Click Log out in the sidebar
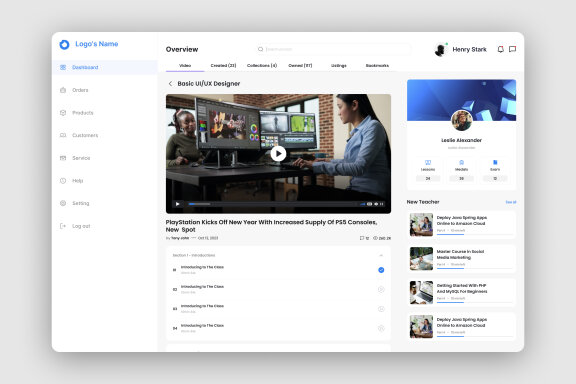576x384 pixels. click(105, 226)
